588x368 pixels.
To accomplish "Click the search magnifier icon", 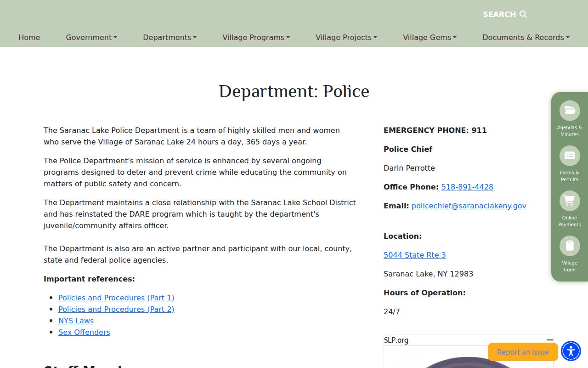I will (x=523, y=14).
